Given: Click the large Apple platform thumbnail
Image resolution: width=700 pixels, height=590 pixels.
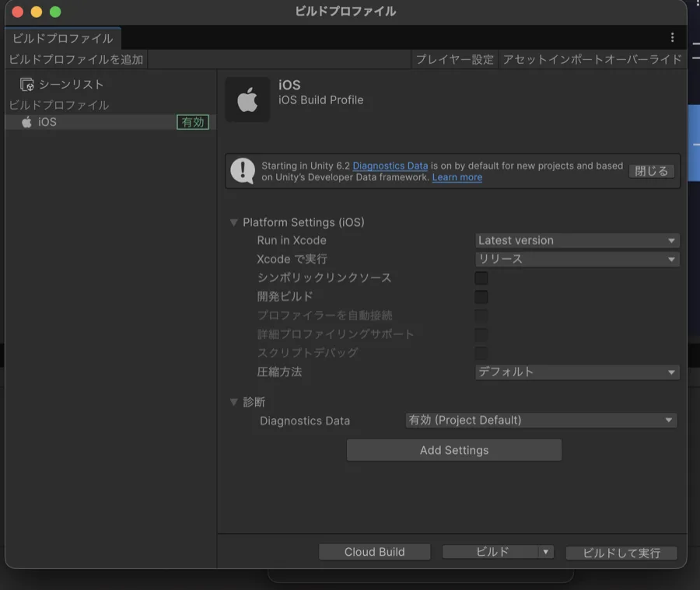Looking at the screenshot, I should point(247,99).
